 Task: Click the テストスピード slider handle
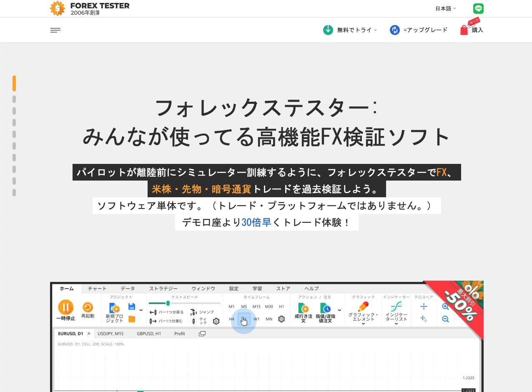point(168,303)
